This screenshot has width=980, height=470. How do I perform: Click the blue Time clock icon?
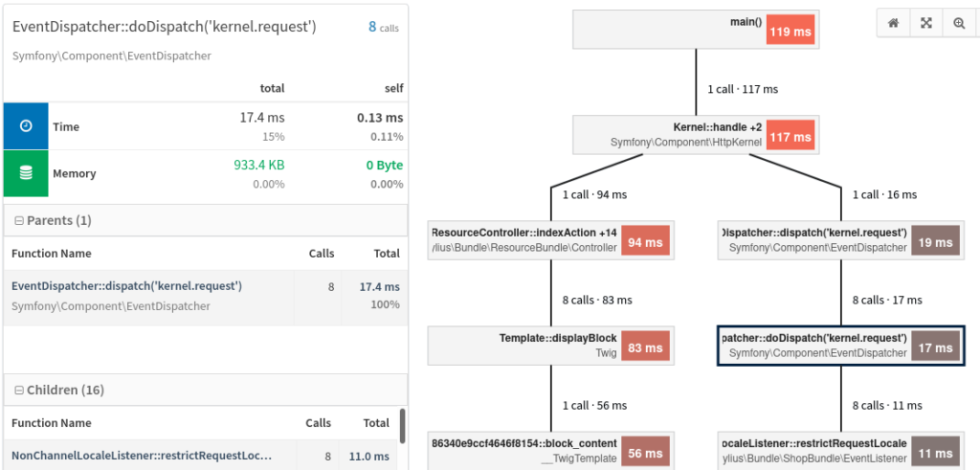click(x=26, y=126)
